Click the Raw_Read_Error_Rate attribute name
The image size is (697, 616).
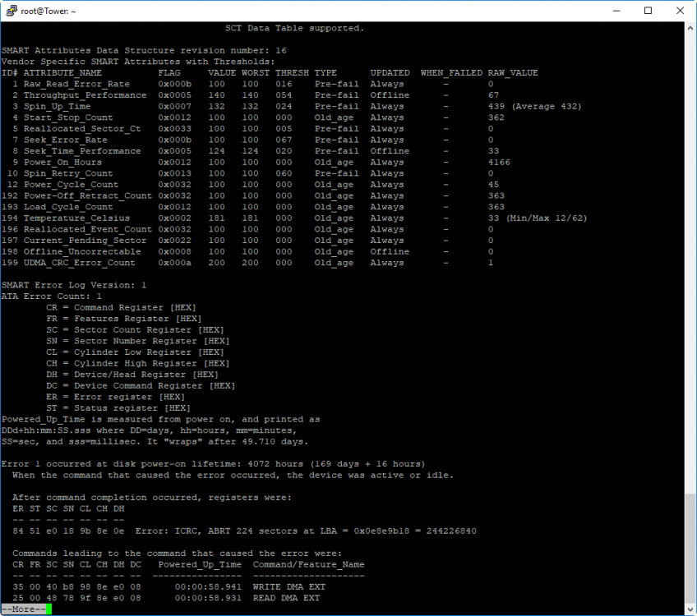click(76, 84)
